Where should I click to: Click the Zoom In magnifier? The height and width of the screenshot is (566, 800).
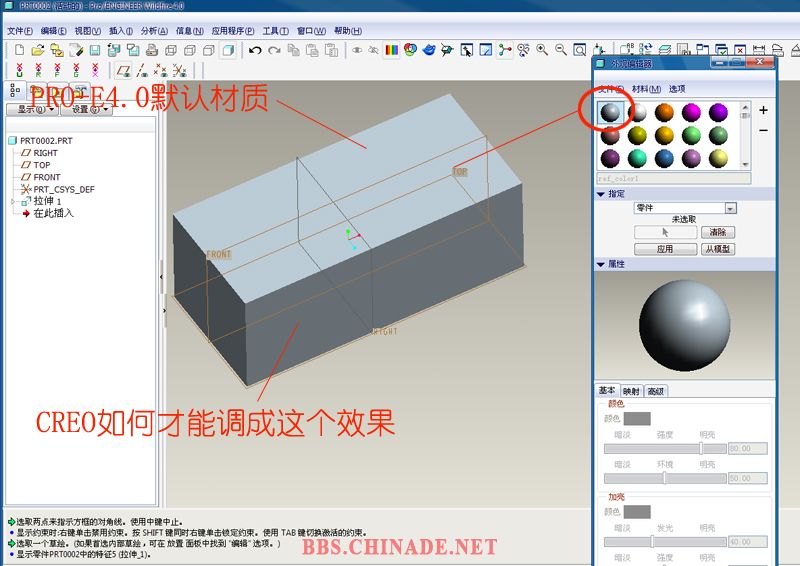pos(542,50)
